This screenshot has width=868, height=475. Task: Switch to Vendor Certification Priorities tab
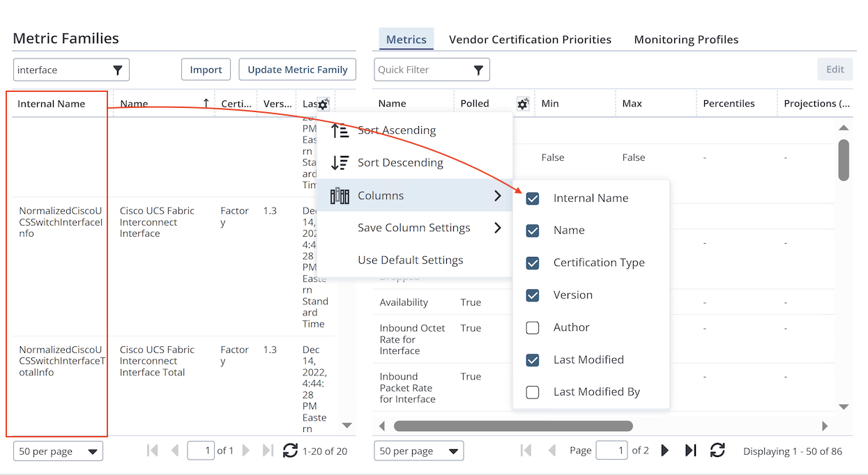coord(530,40)
